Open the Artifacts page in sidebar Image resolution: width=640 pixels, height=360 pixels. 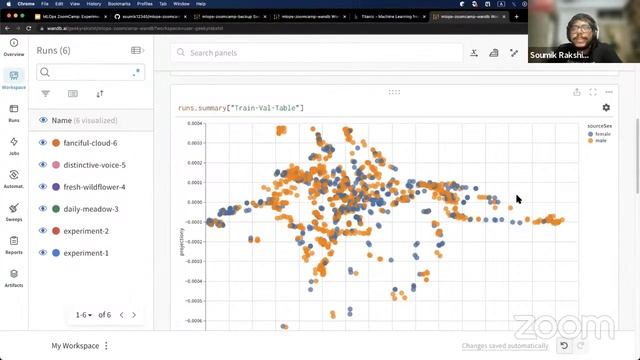pyautogui.click(x=14, y=278)
